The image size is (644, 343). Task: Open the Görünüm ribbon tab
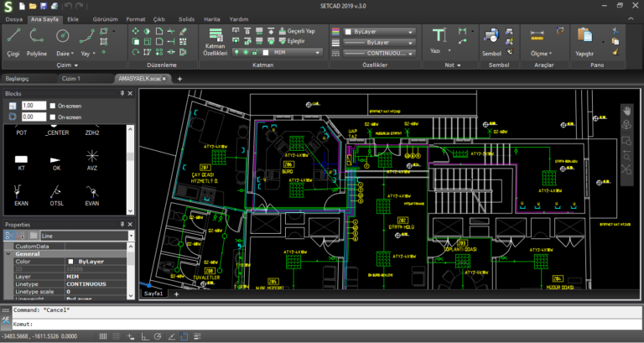(x=106, y=18)
